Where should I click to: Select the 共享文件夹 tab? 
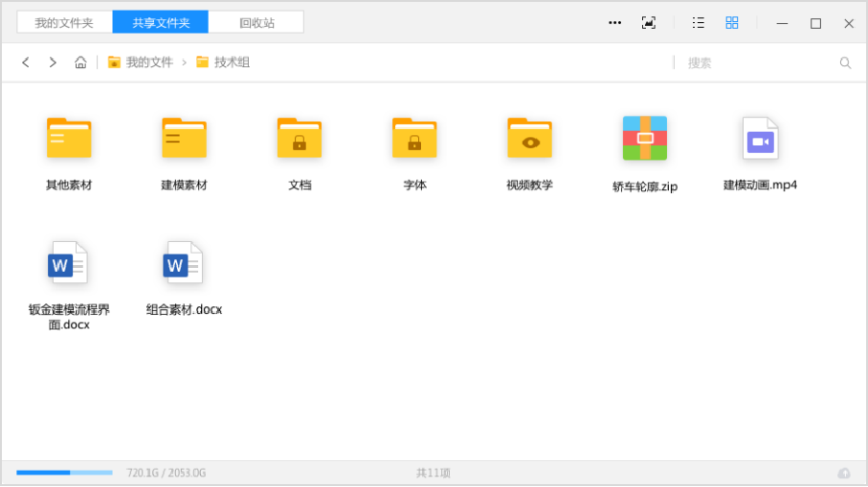coord(160,23)
